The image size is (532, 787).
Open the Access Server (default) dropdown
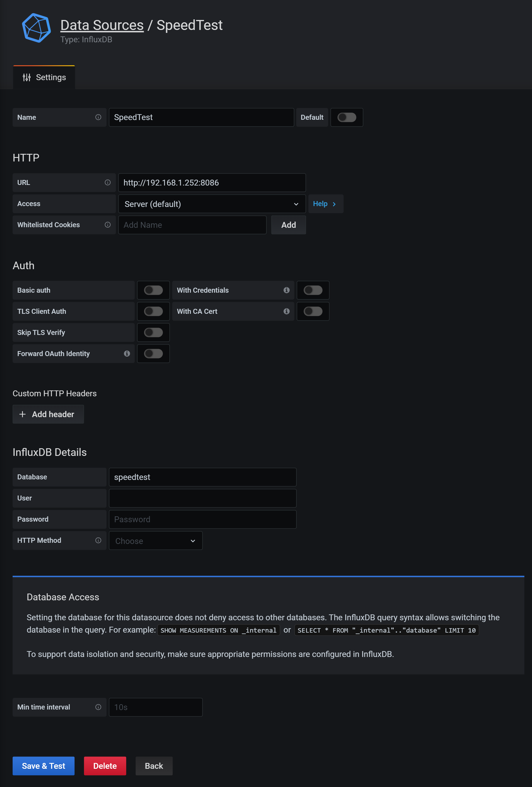tap(212, 204)
